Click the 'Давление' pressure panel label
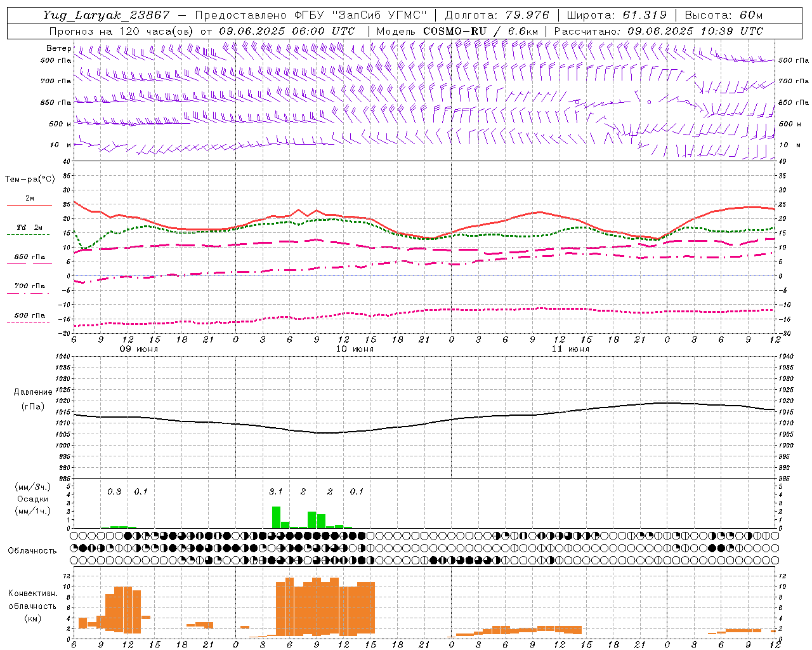This screenshot has height=650, width=812. coord(33,392)
